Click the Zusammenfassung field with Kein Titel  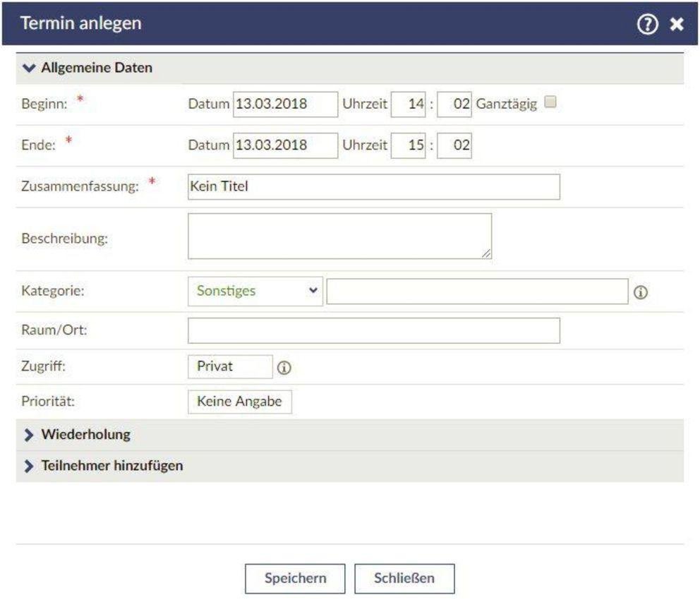pyautogui.click(x=374, y=187)
